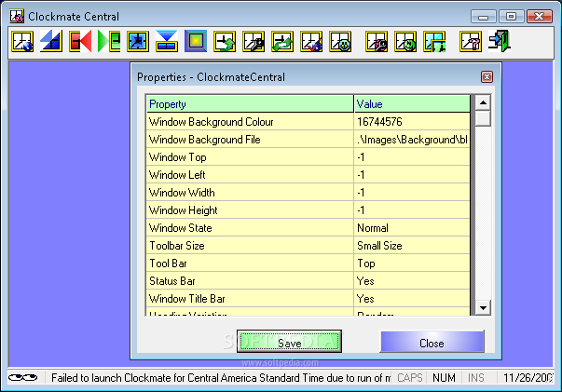The height and width of the screenshot is (392, 562).
Task: Select the Window State property label
Action: pyautogui.click(x=180, y=228)
